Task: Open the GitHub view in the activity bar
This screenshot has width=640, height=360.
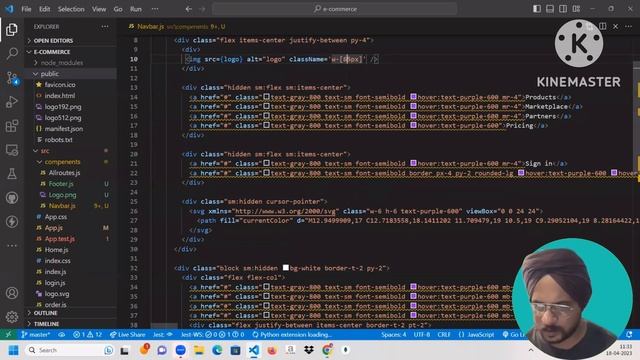Action: click(12, 198)
